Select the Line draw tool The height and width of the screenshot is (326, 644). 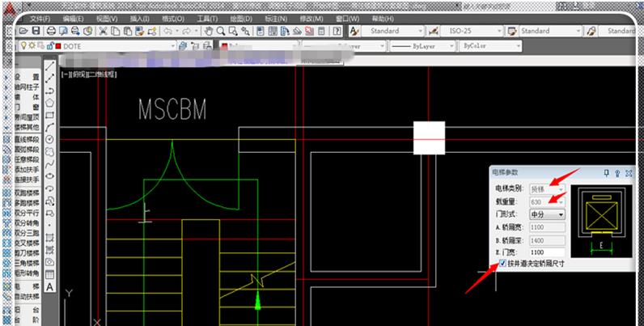(x=49, y=66)
